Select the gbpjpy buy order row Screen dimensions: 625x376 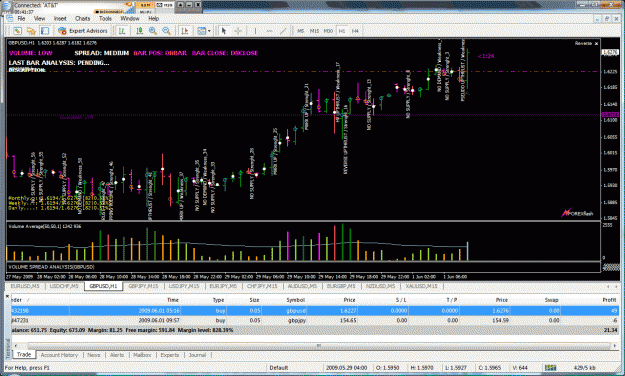315,320
